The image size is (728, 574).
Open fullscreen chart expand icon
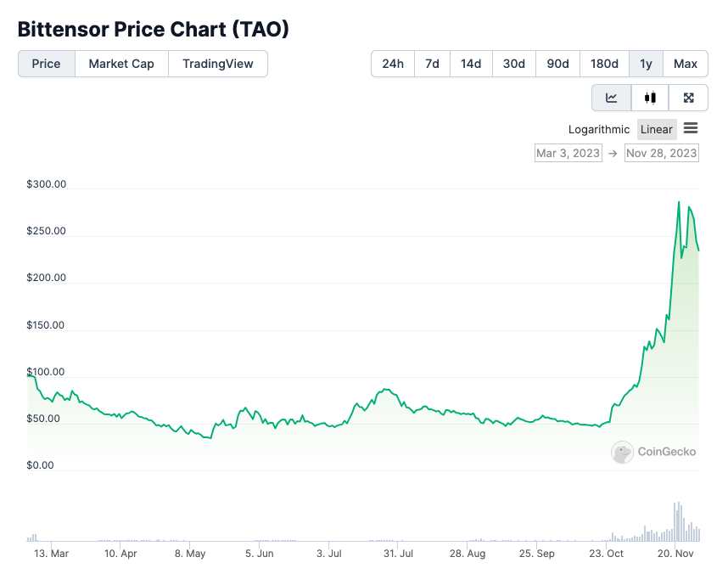(689, 98)
